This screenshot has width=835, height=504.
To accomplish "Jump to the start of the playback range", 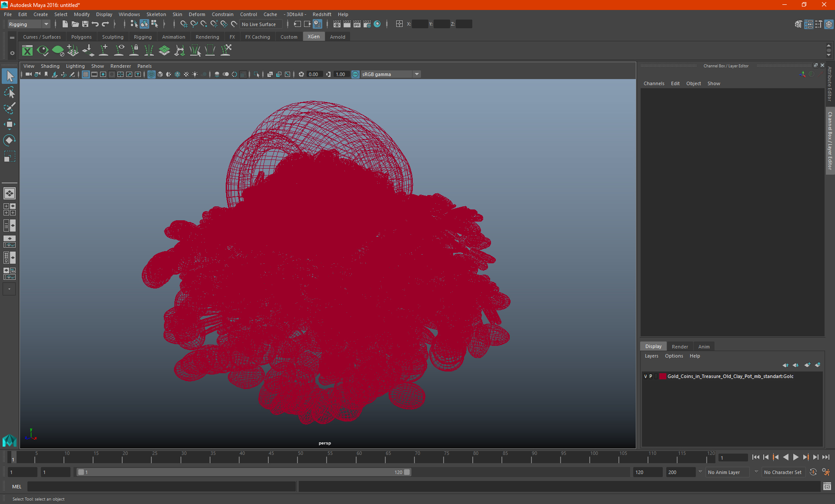I will (x=755, y=457).
